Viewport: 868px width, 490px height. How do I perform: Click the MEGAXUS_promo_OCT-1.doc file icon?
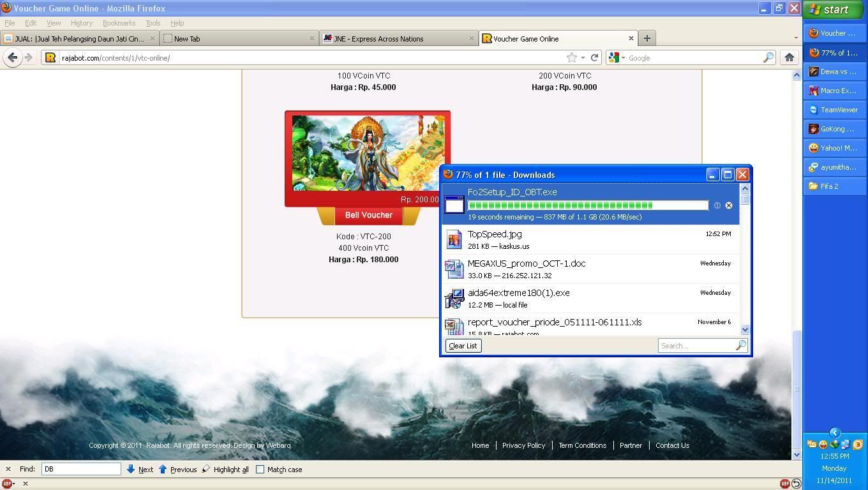[454, 269]
